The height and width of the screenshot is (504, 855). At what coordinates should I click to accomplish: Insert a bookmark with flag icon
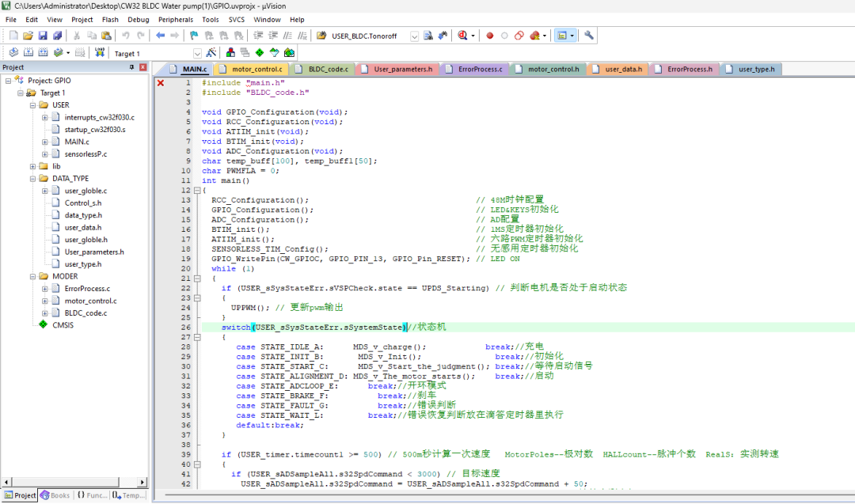pos(194,36)
